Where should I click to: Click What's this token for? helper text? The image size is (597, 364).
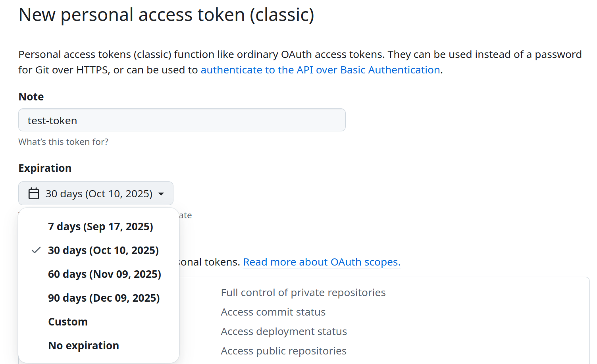(x=64, y=142)
